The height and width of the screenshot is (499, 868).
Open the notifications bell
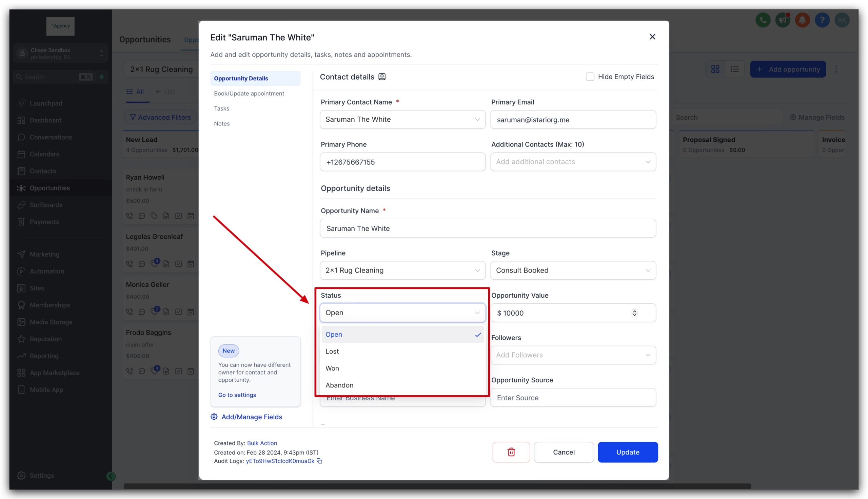click(x=802, y=20)
